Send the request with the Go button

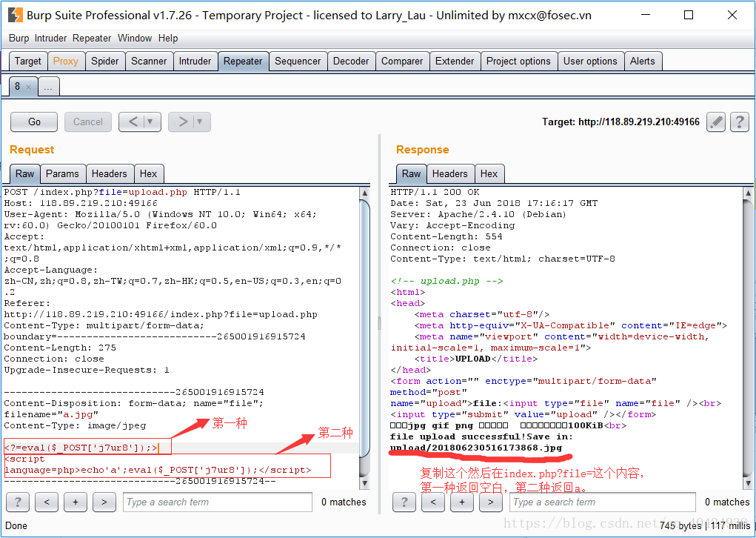click(x=34, y=122)
